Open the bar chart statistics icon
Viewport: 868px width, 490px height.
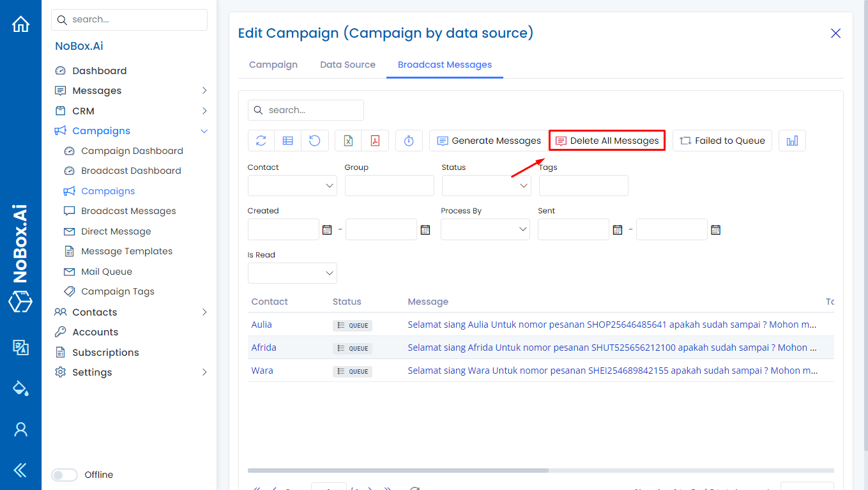tap(792, 141)
